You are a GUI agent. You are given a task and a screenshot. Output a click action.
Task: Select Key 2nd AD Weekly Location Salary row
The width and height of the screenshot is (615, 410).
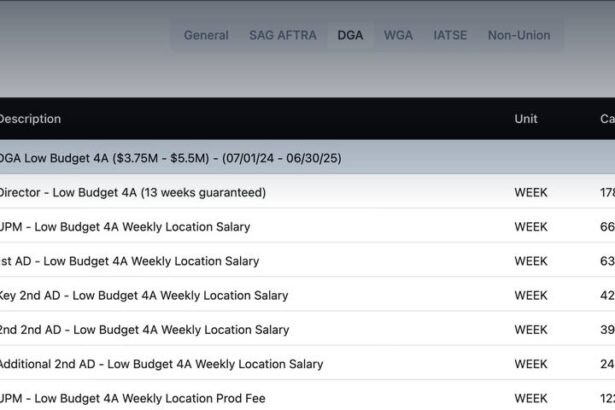click(308, 295)
